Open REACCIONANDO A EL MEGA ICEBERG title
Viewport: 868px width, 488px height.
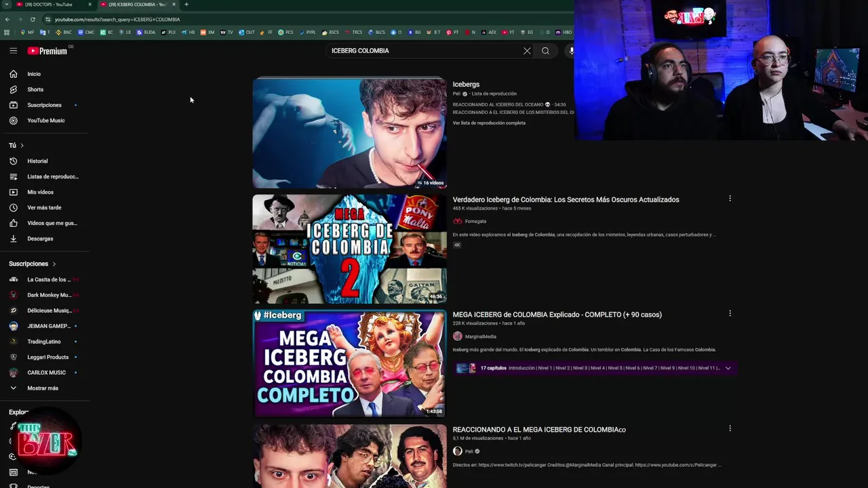click(x=539, y=430)
